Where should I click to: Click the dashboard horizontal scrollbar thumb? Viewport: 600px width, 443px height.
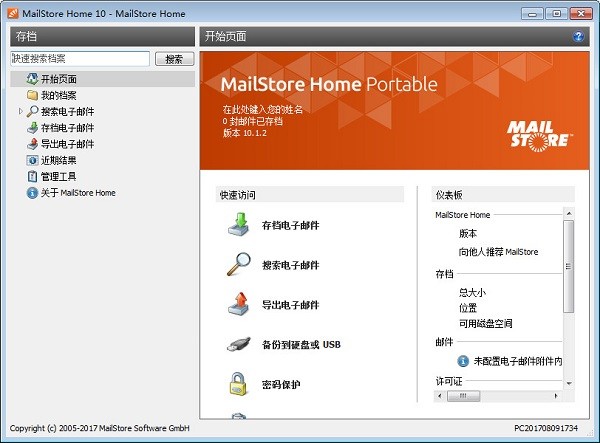point(463,396)
